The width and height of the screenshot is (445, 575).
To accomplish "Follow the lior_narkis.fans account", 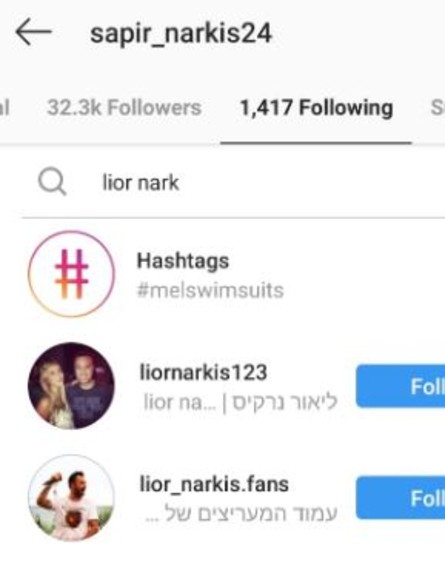I will click(x=400, y=498).
